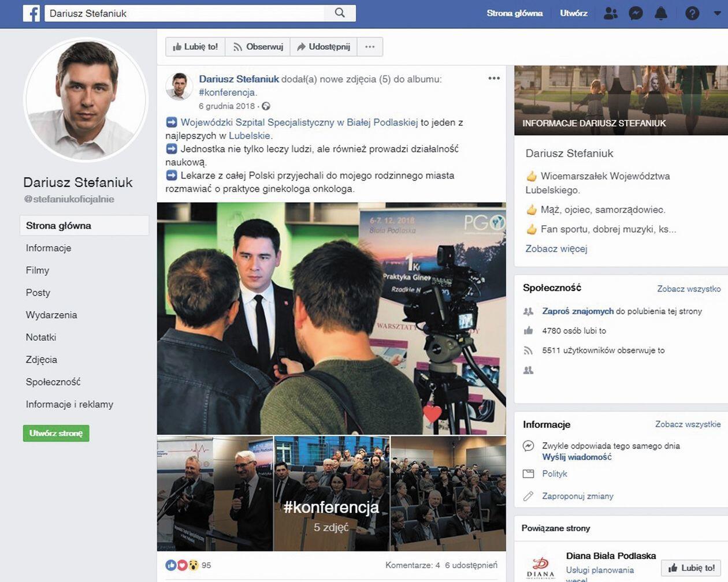
Task: Open Wydarzenia in the left sidebar
Action: pos(51,315)
